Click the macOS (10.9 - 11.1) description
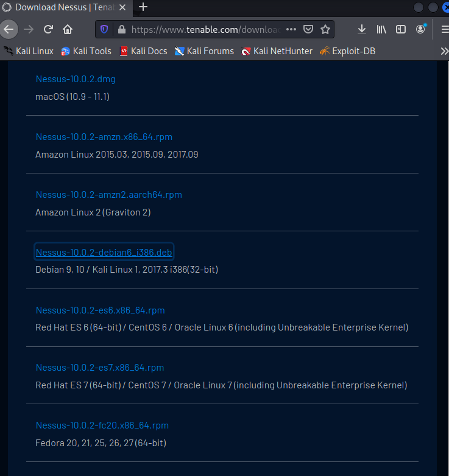Image resolution: width=449 pixels, height=476 pixels. click(x=72, y=97)
